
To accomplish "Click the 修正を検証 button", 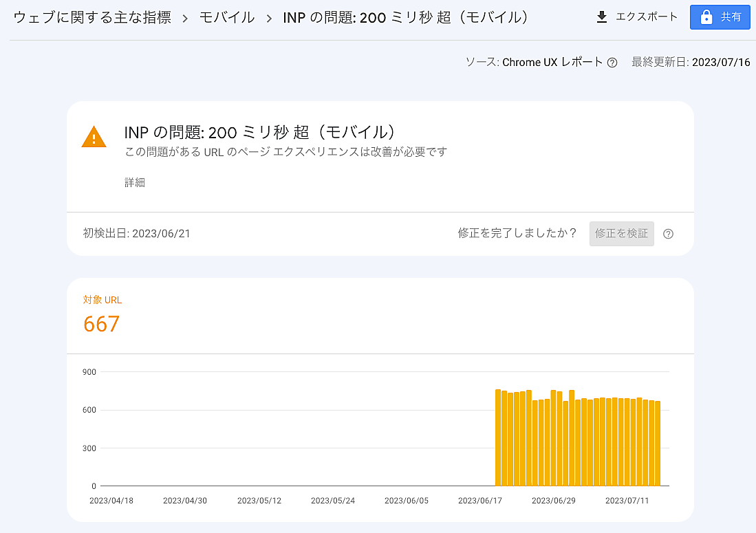I will pyautogui.click(x=621, y=234).
